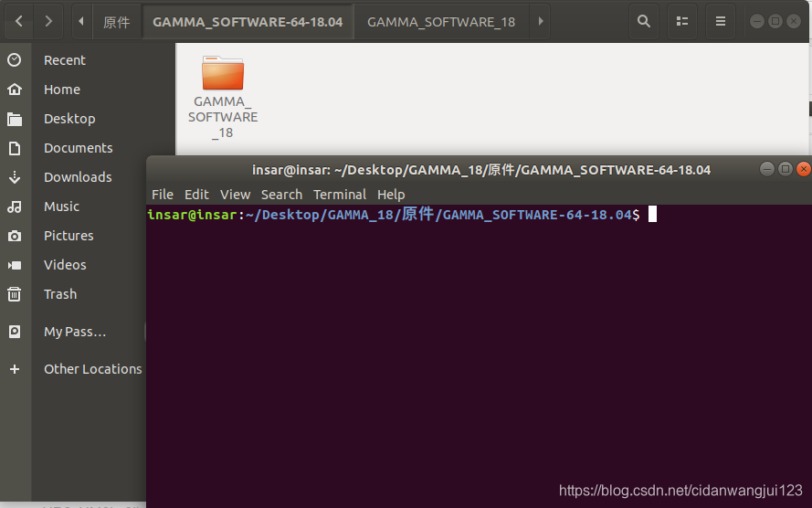Click the Recent clock icon
Viewport: 812px width, 508px height.
point(15,60)
